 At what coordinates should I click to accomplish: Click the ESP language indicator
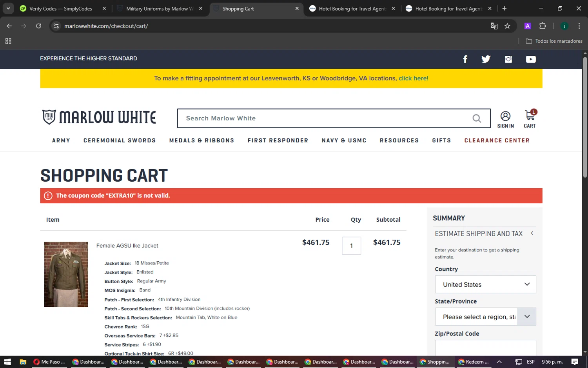(531, 362)
